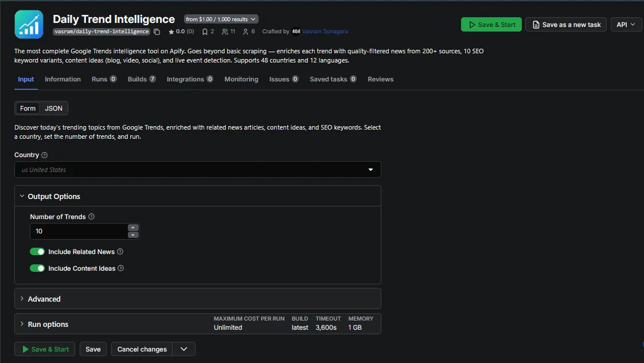Click the Number of Trends help icon

pos(92,217)
